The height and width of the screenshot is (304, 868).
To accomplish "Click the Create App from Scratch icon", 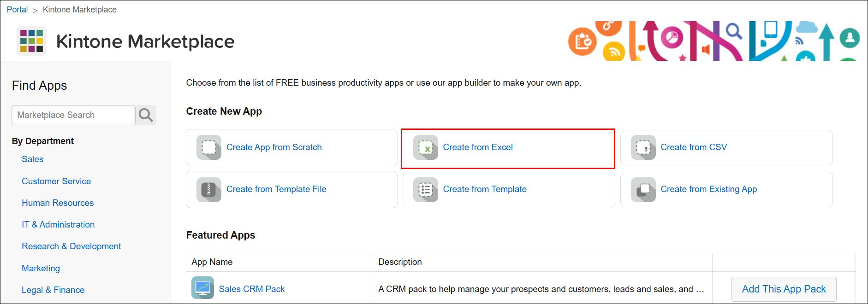I will (208, 147).
